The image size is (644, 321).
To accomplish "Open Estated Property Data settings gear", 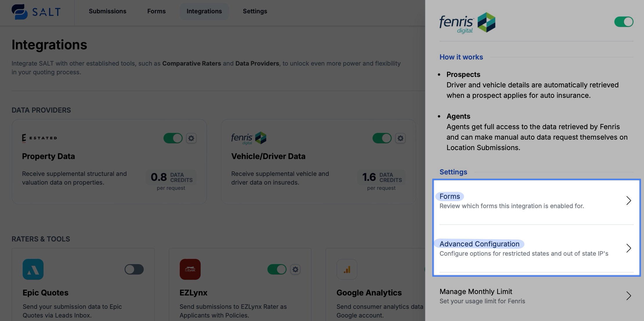I will tap(191, 138).
